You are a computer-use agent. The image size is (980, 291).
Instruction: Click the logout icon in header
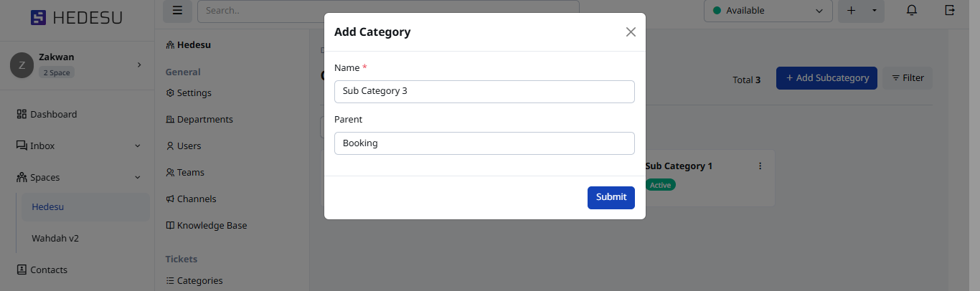click(951, 11)
